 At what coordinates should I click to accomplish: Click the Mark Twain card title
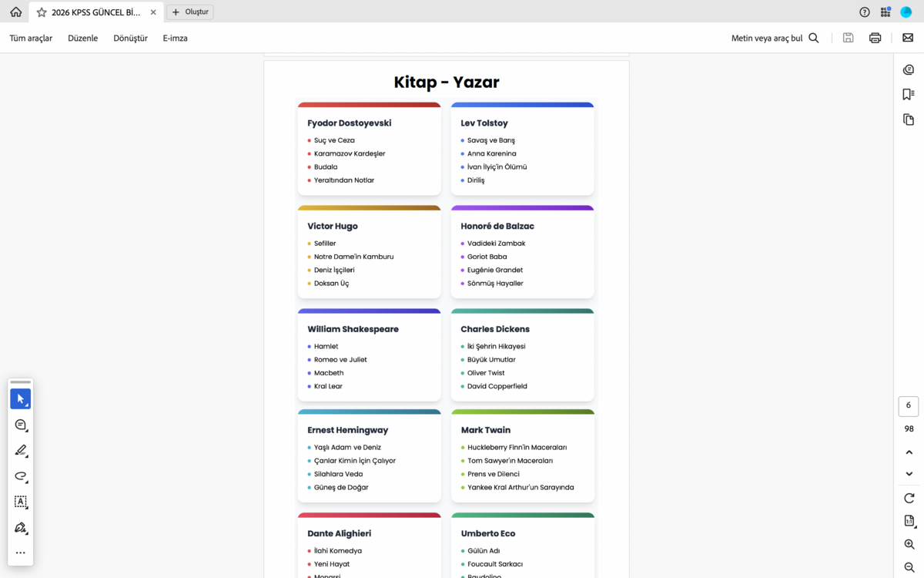tap(486, 430)
